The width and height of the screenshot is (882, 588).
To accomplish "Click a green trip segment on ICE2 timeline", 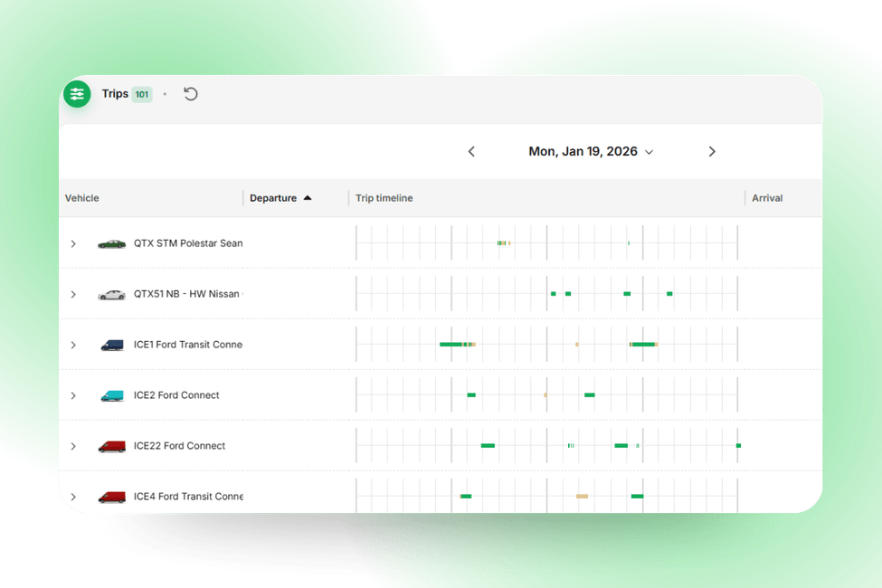I will pyautogui.click(x=470, y=394).
